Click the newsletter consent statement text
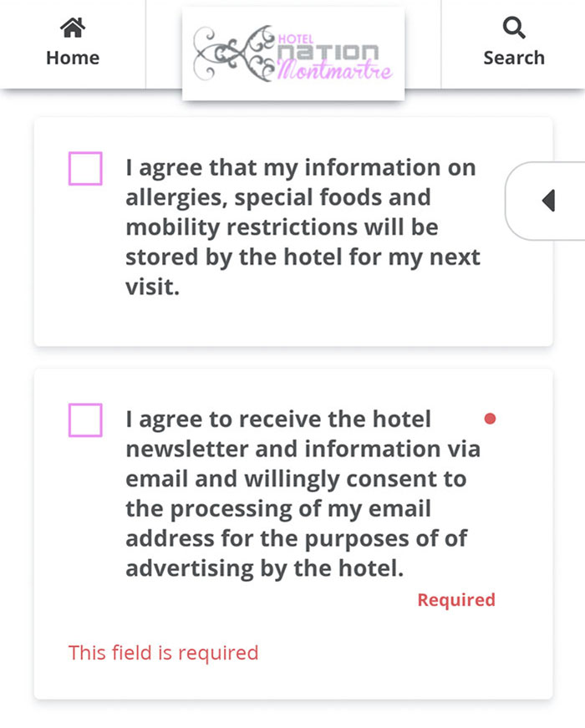The image size is (585, 728). coord(301,493)
